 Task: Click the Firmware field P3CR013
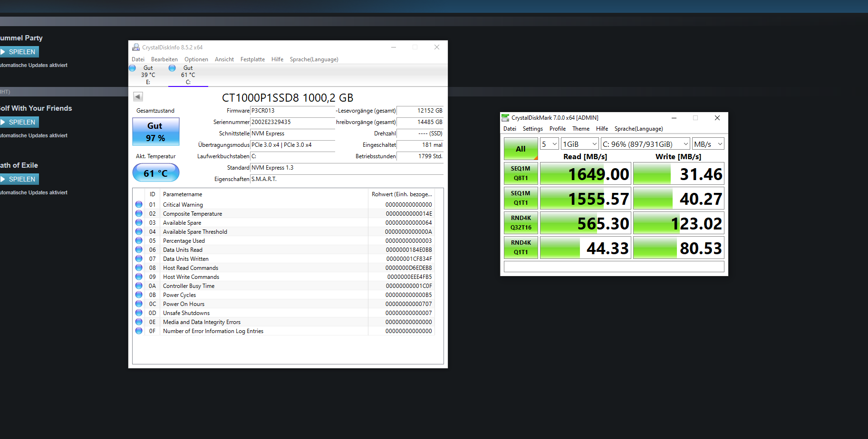(292, 111)
